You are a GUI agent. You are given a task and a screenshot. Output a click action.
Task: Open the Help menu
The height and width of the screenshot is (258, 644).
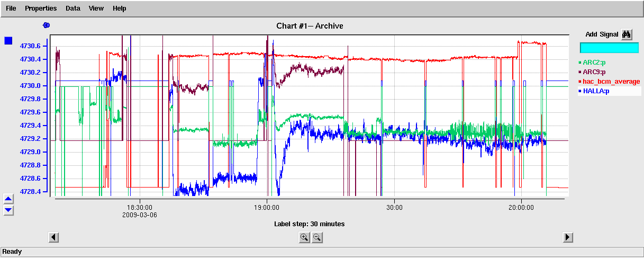tap(120, 8)
